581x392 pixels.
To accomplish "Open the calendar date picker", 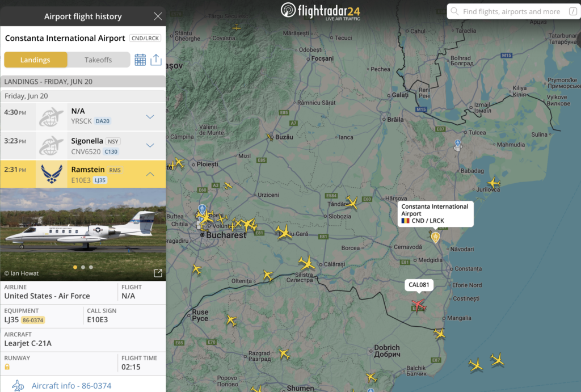I will tap(140, 60).
